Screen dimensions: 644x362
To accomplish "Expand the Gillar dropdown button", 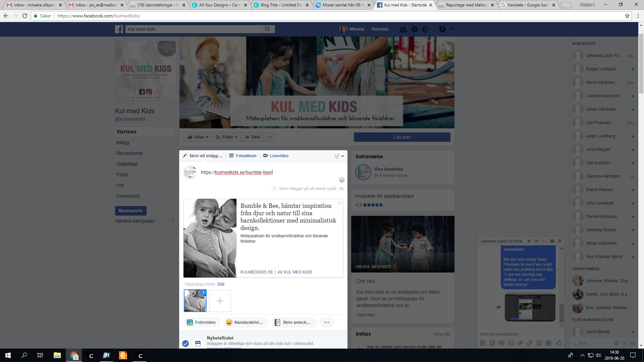I will [198, 137].
